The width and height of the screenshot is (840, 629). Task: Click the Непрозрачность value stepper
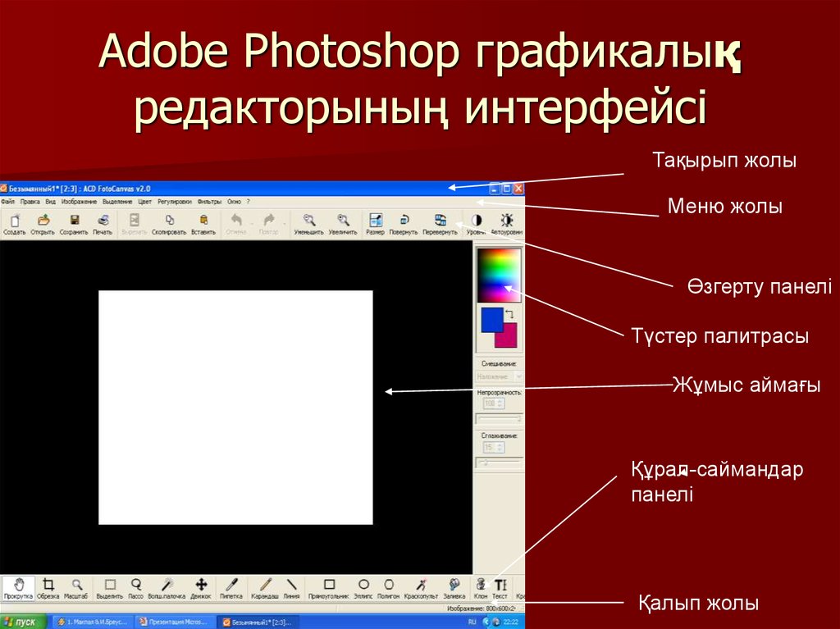[501, 403]
